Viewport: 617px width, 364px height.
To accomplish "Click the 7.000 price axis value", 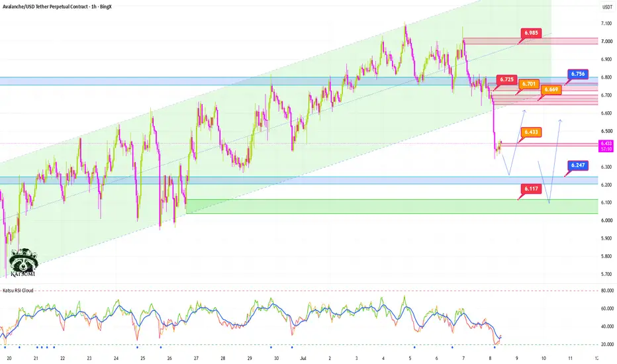I will 606,41.
